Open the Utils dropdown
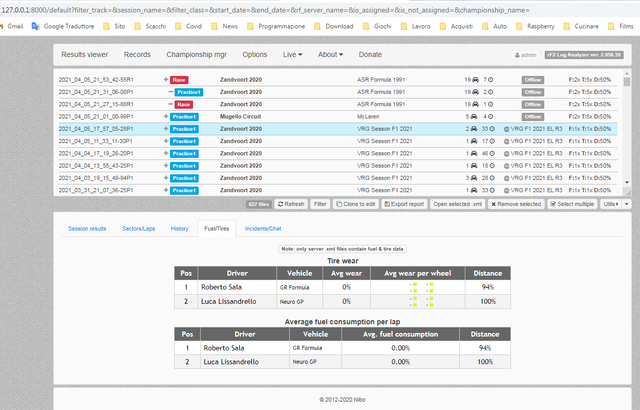Image resolution: width=640 pixels, height=410 pixels. coord(611,204)
